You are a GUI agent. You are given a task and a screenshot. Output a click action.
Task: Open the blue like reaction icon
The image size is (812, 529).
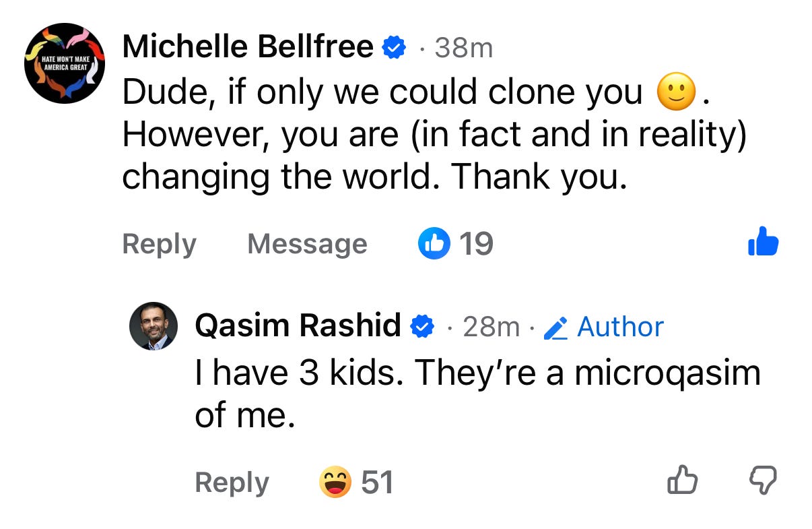point(434,243)
